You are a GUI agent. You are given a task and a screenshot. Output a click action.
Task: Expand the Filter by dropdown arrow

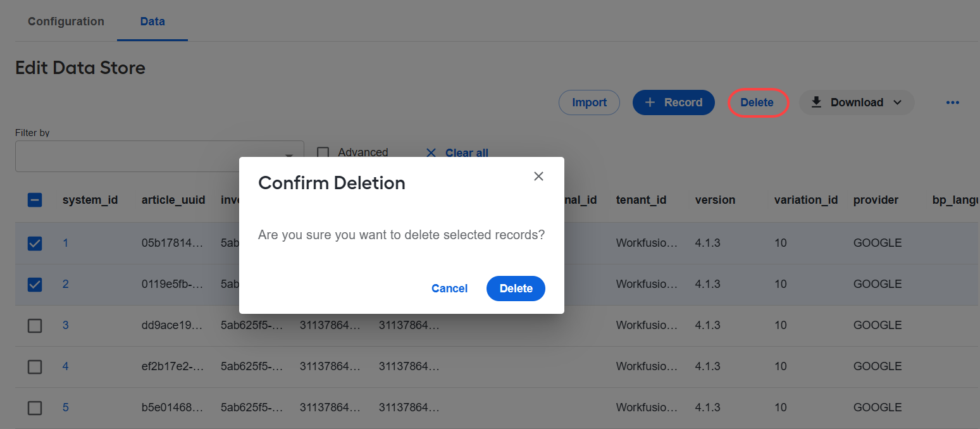(x=289, y=156)
